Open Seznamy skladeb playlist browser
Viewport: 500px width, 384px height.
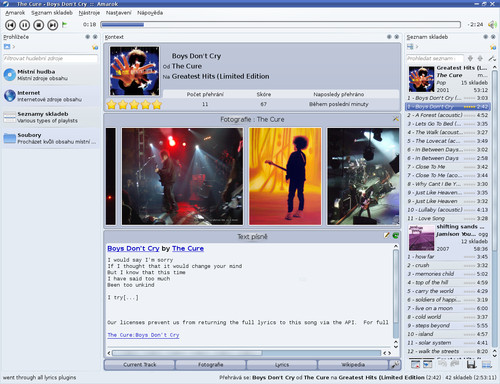[51, 117]
